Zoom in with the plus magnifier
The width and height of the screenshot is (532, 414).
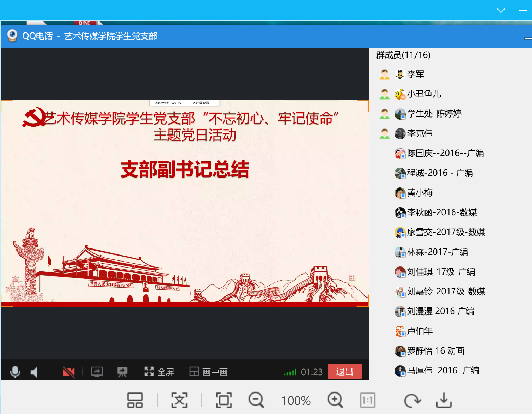pos(335,400)
